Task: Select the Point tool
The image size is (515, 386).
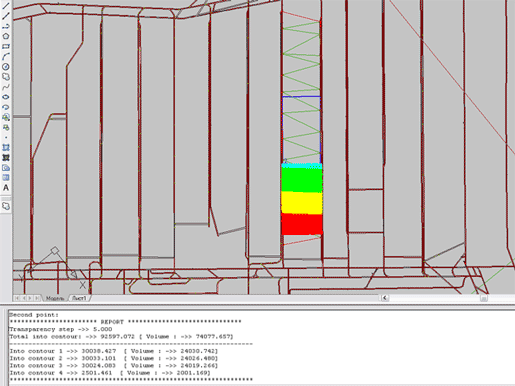Action: pyautogui.click(x=6, y=137)
